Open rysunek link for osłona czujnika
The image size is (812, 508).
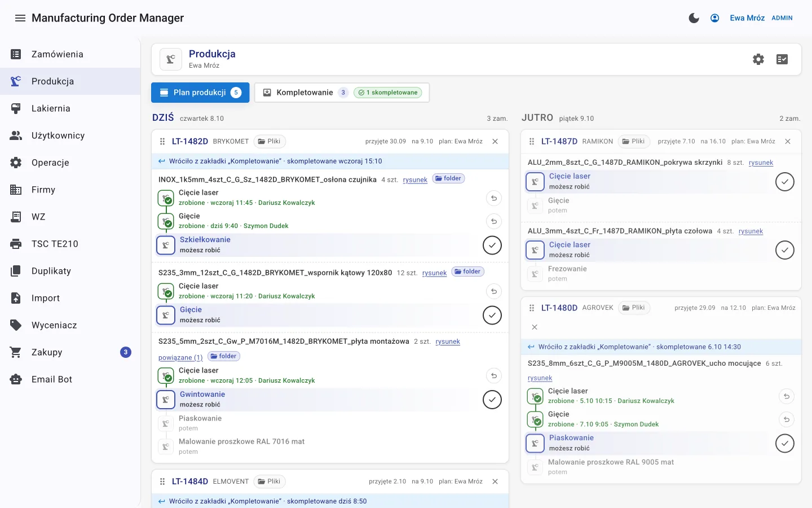pyautogui.click(x=415, y=180)
